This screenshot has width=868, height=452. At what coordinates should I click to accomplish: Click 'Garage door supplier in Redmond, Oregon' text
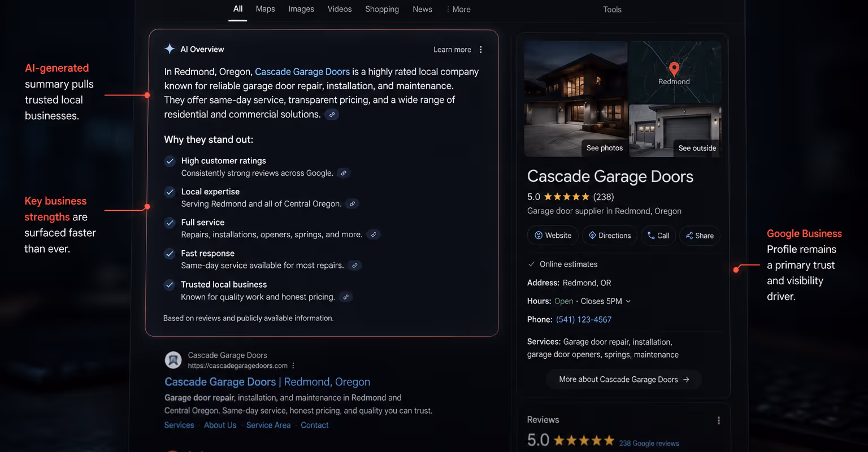(x=604, y=211)
